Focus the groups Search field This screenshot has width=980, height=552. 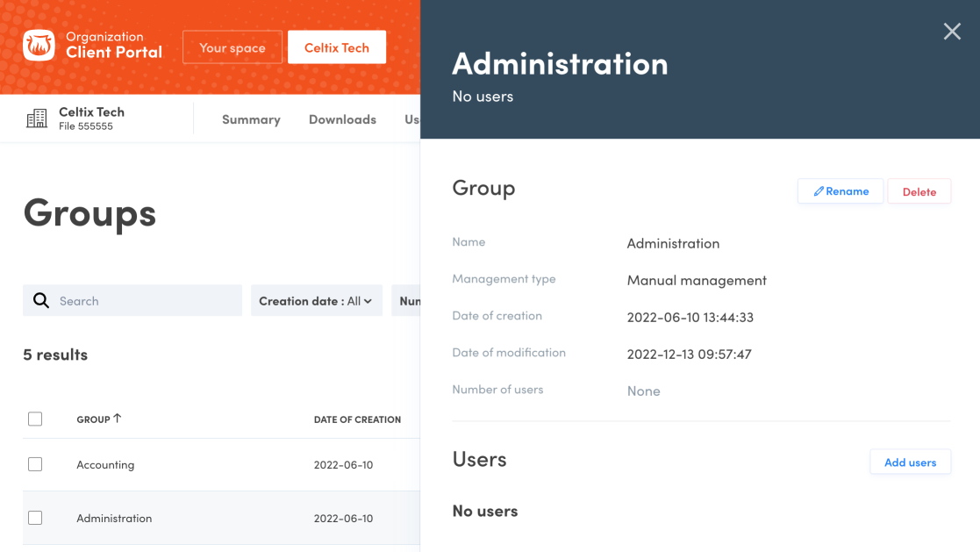pyautogui.click(x=145, y=301)
